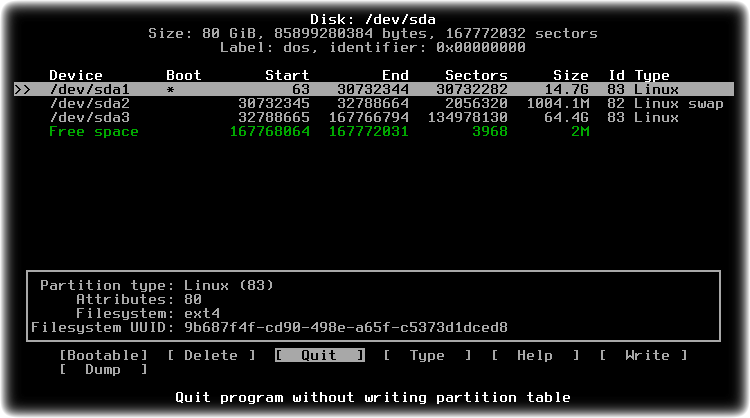The width and height of the screenshot is (750, 418).
Task: Select the /dev/sda3 partition row
Action: pyautogui.click(x=374, y=117)
